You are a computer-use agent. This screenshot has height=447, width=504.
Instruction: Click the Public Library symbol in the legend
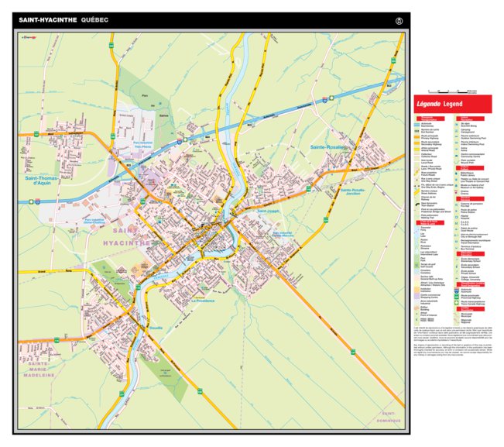tap(456, 174)
